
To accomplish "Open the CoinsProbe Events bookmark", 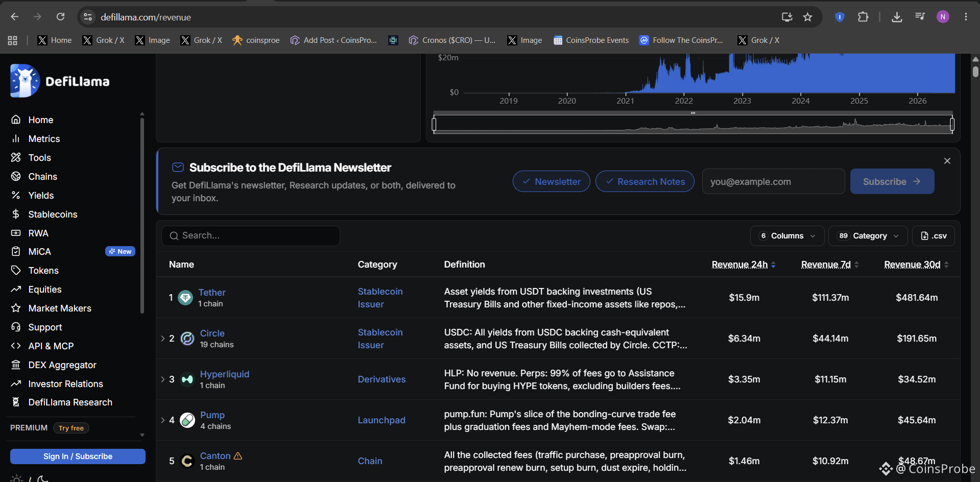I will [x=591, y=40].
